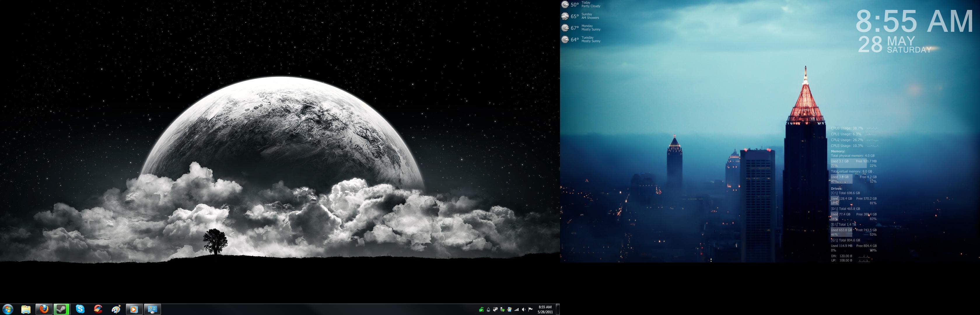Click the Steam system tray icon
Image resolution: width=980 pixels, height=315 pixels.
(495, 310)
